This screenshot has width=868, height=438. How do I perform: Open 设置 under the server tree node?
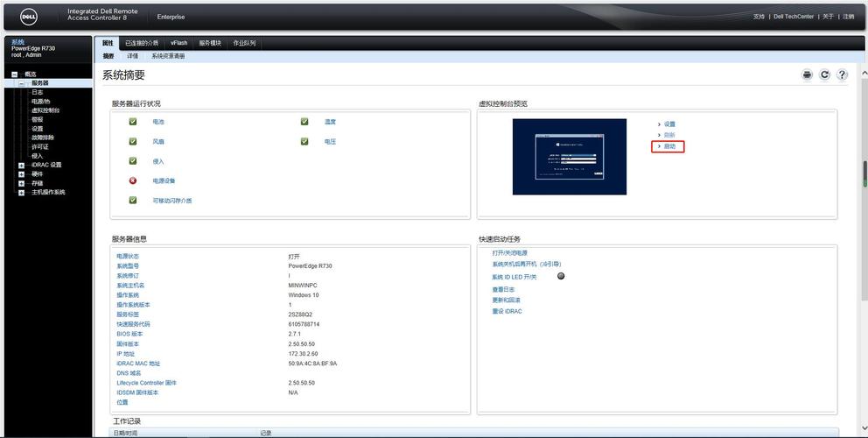coord(37,129)
